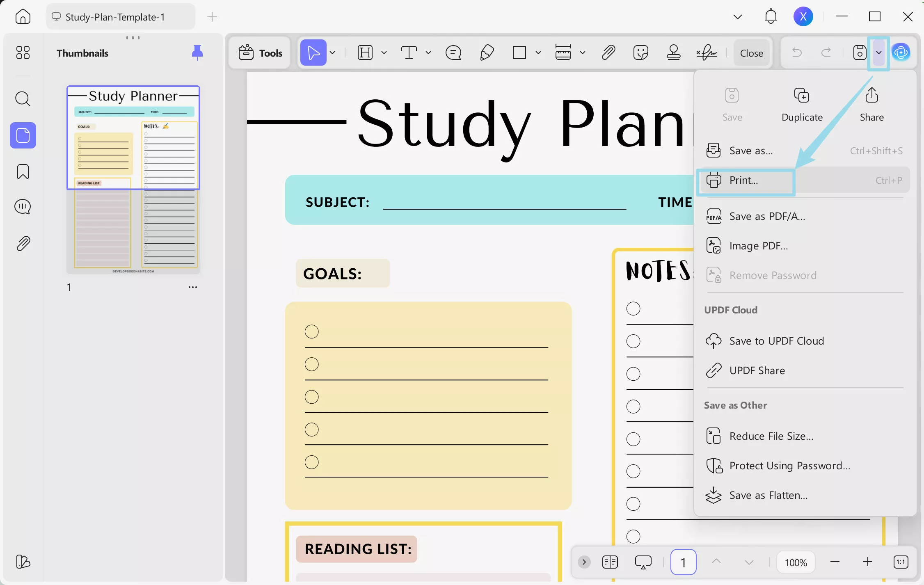Image resolution: width=924 pixels, height=585 pixels.
Task: Click the Close editing button
Action: tap(752, 53)
